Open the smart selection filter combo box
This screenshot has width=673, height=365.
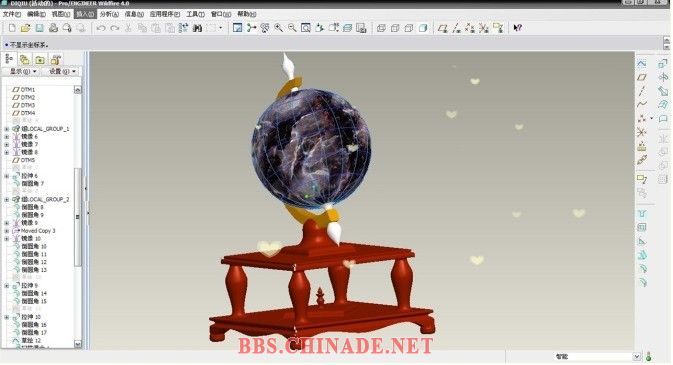597,356
